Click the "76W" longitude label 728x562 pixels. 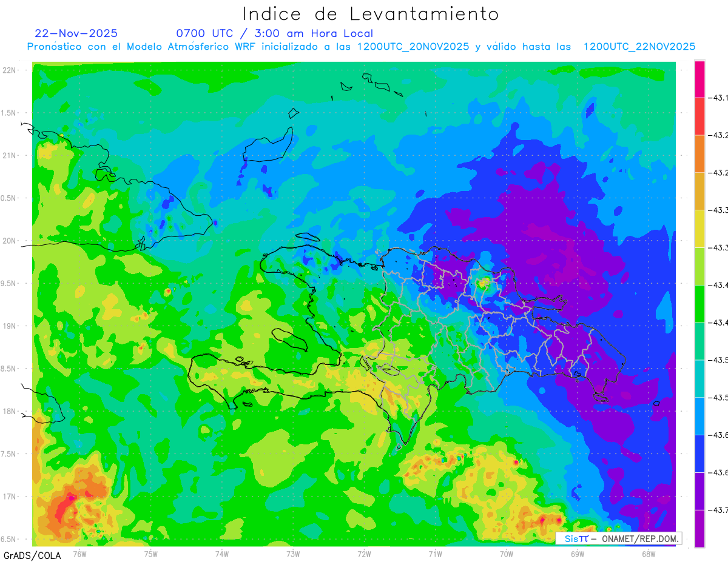(x=79, y=553)
